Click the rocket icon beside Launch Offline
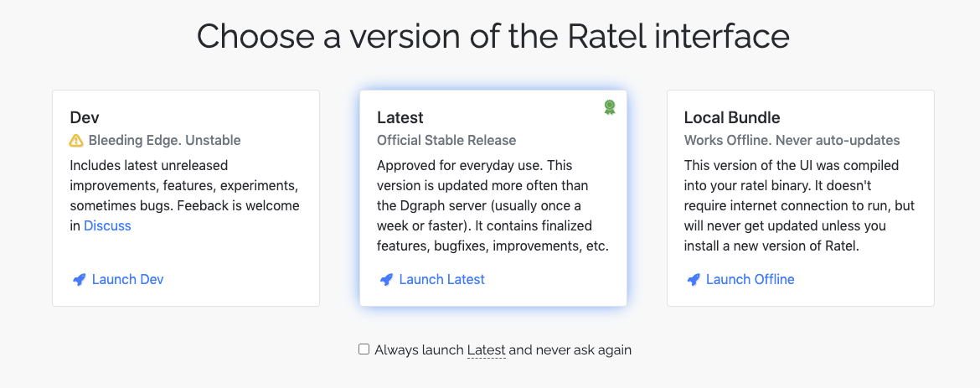 click(693, 280)
